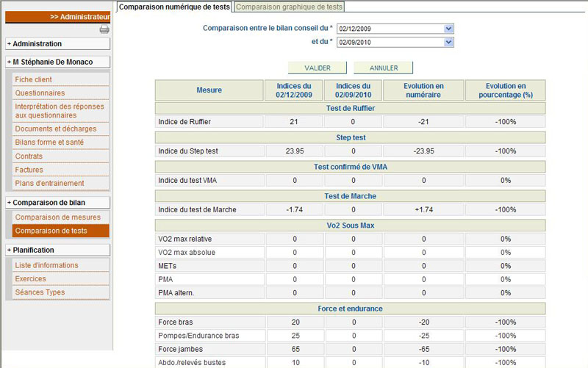Image resolution: width=588 pixels, height=368 pixels.
Task: Click the Step test section header
Action: pos(351,137)
